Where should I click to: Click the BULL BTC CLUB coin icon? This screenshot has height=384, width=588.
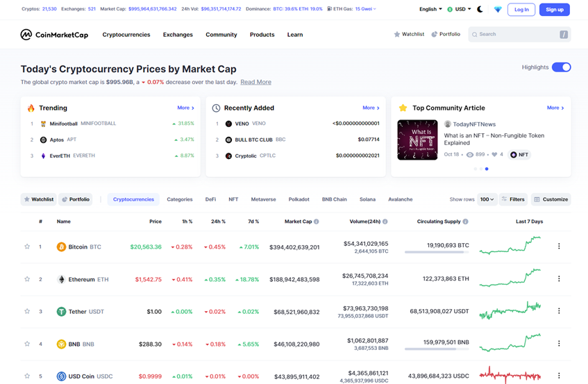[229, 140]
